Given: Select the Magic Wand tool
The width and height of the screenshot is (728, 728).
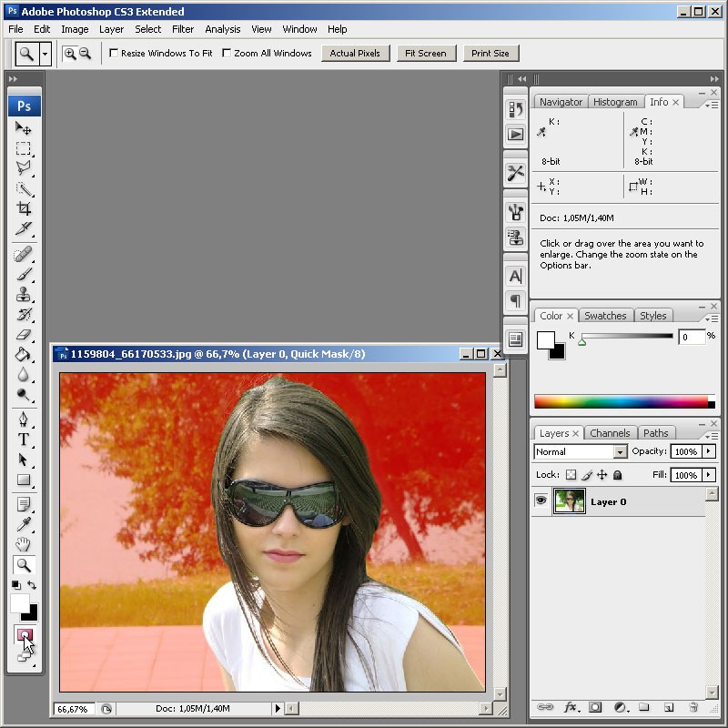Looking at the screenshot, I should point(24,189).
